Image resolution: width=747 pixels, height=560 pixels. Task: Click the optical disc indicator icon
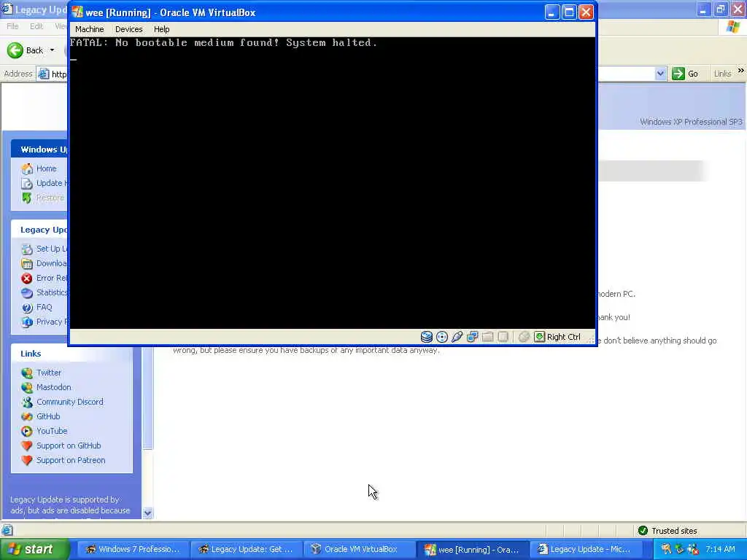coord(441,337)
